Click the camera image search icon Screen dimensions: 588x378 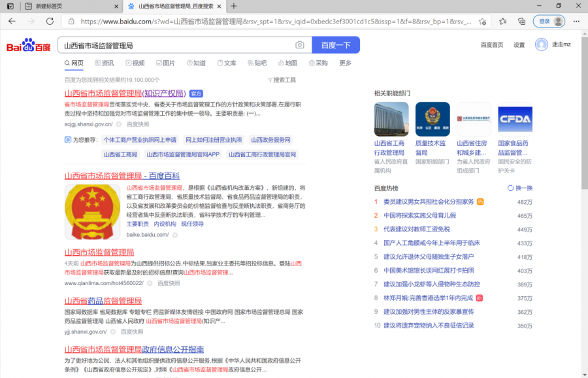click(x=300, y=45)
